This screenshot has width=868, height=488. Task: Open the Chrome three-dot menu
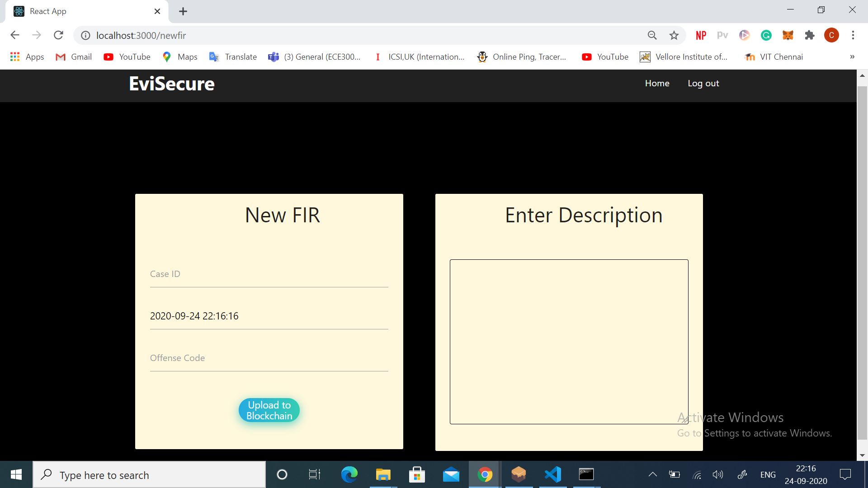[853, 35]
